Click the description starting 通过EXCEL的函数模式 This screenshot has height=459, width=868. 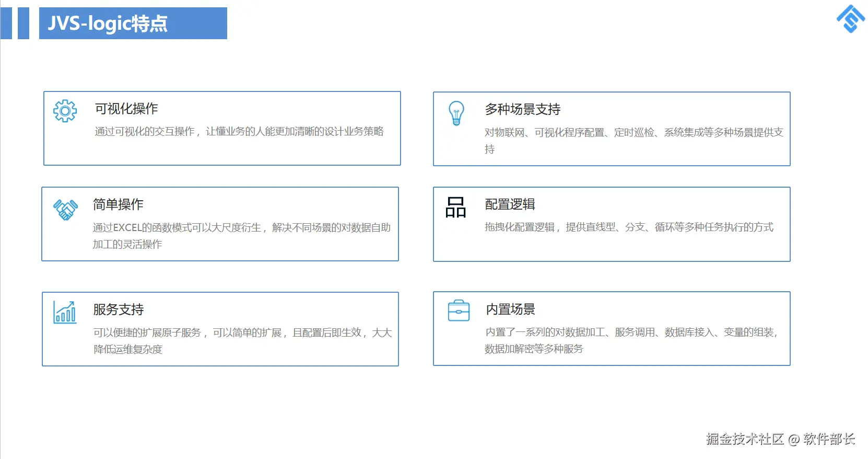tap(242, 236)
